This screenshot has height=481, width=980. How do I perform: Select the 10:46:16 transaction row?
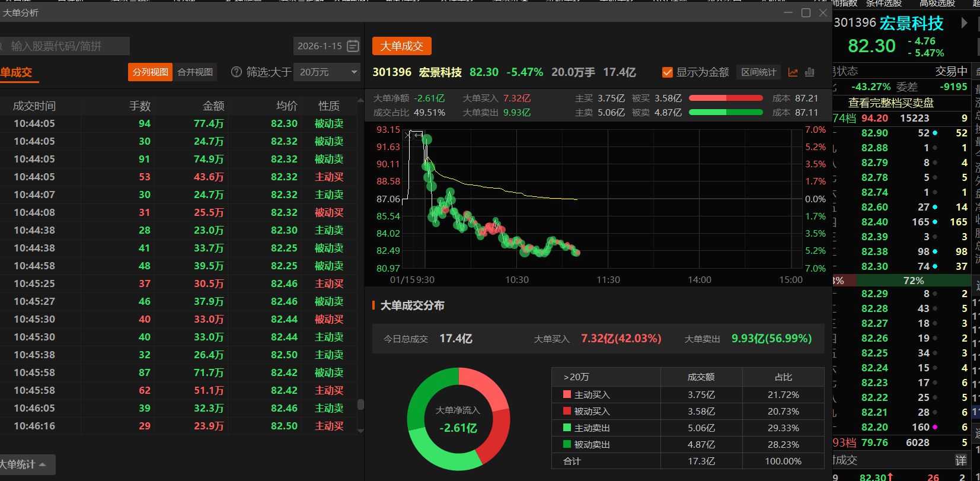[178, 426]
